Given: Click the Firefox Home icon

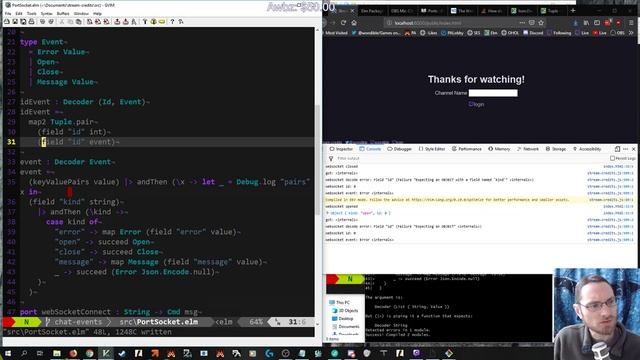Looking at the screenshot, I should click(354, 23).
